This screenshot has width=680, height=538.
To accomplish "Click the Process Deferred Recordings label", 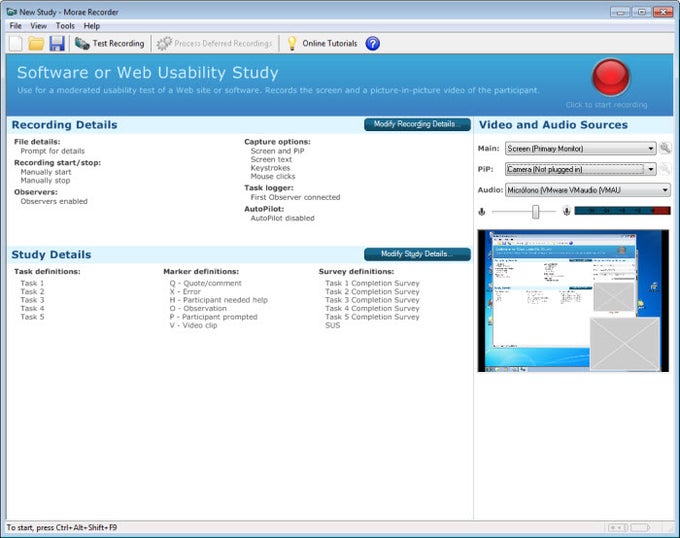I will click(223, 43).
